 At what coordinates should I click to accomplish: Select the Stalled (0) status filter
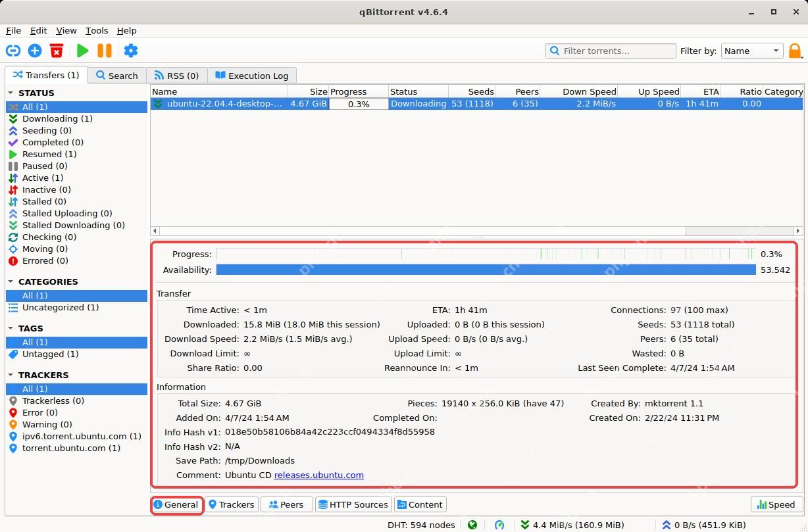(76, 201)
